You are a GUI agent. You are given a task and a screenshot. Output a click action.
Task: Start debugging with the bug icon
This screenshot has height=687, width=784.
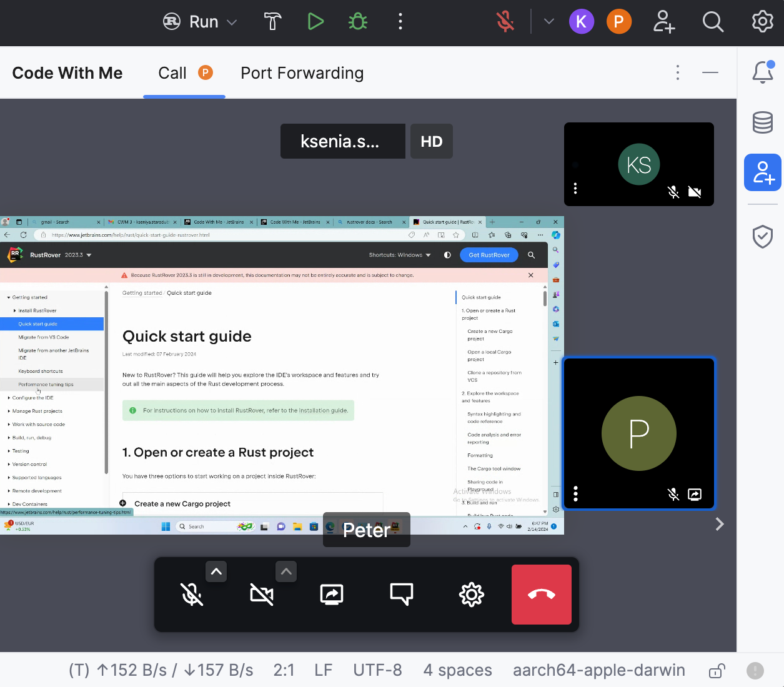357,21
